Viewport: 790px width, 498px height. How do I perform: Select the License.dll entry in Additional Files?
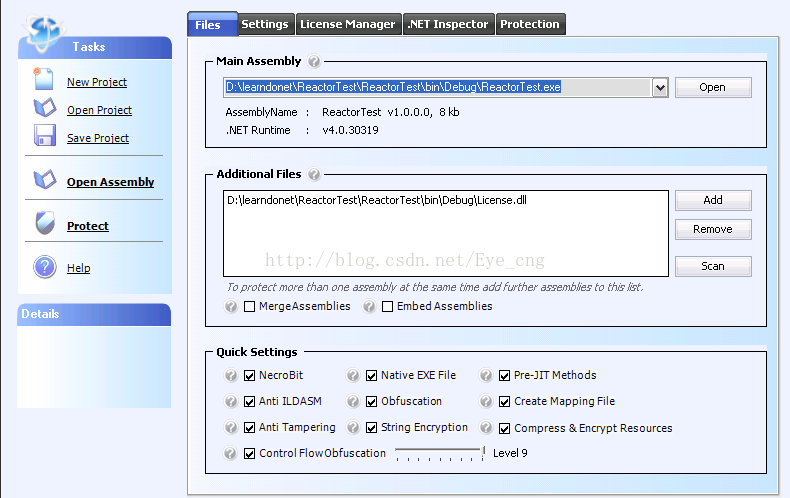tap(377, 201)
